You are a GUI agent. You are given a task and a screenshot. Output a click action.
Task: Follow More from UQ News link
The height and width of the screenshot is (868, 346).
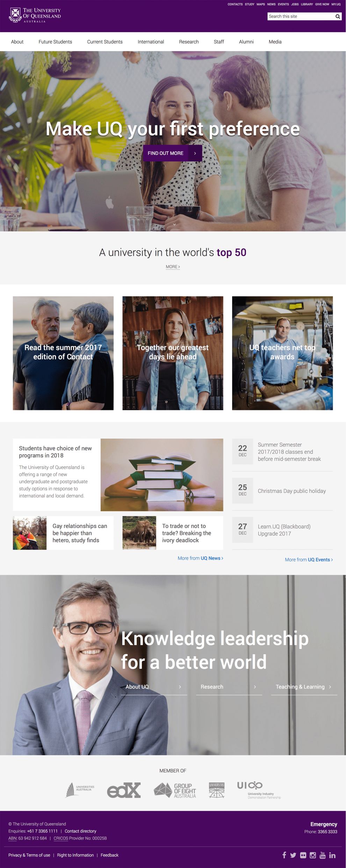click(200, 558)
